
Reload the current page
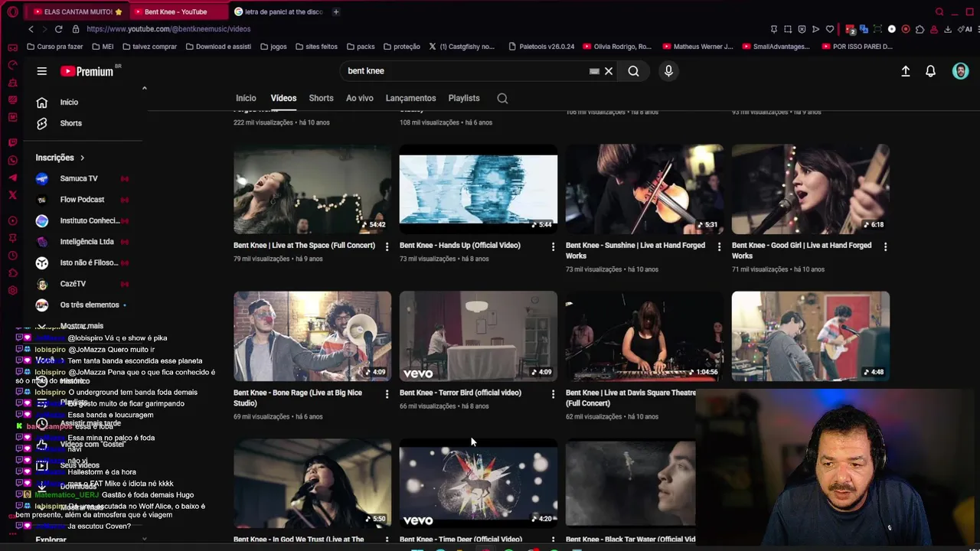[x=58, y=29]
